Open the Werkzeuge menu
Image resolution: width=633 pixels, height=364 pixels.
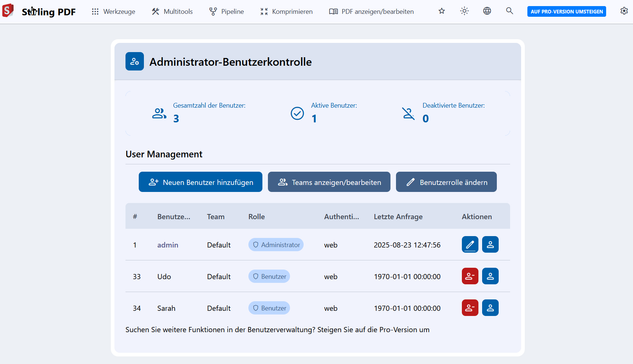(x=113, y=12)
